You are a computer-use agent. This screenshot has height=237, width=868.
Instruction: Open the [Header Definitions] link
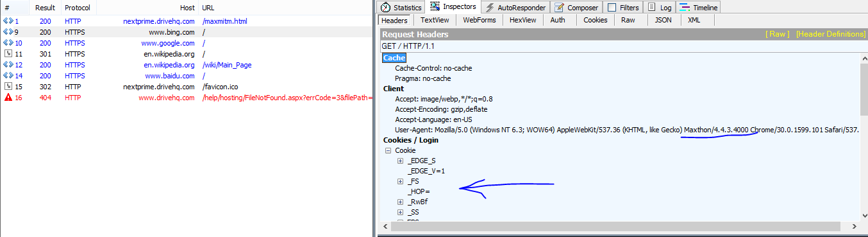point(831,34)
